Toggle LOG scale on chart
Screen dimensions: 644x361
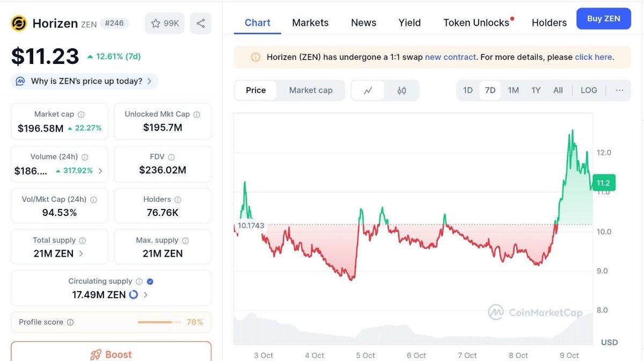589,90
